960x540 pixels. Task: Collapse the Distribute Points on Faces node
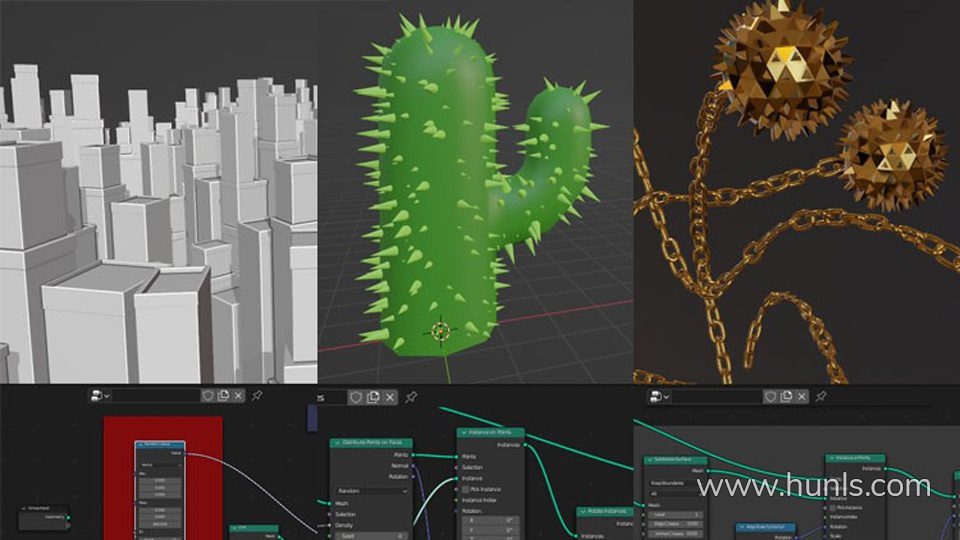pyautogui.click(x=337, y=443)
